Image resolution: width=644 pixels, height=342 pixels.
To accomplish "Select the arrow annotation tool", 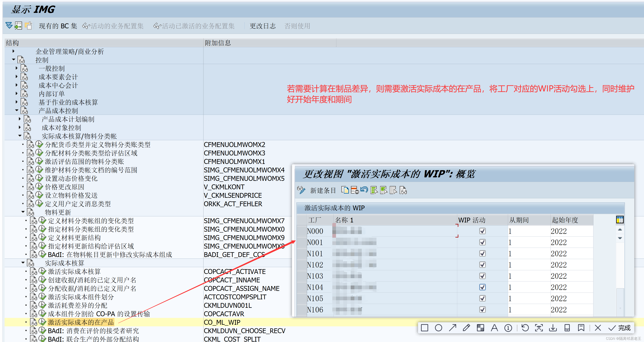I will tap(452, 328).
